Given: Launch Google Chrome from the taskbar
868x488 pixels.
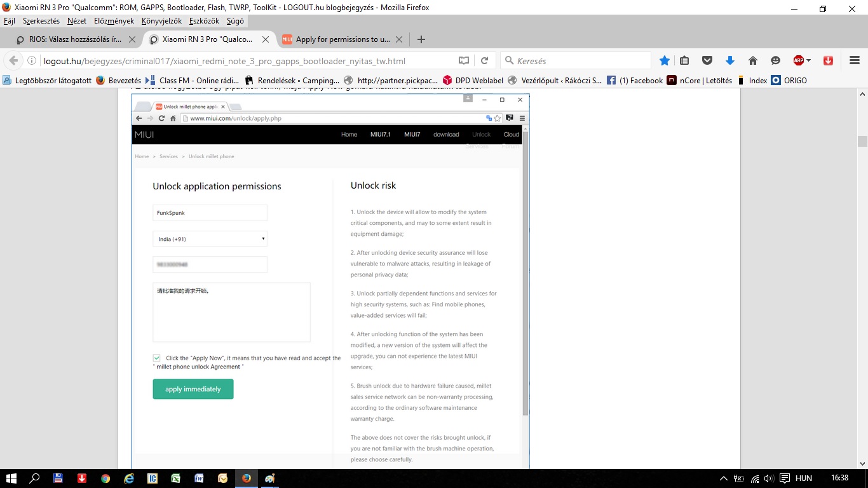Looking at the screenshot, I should [x=105, y=478].
